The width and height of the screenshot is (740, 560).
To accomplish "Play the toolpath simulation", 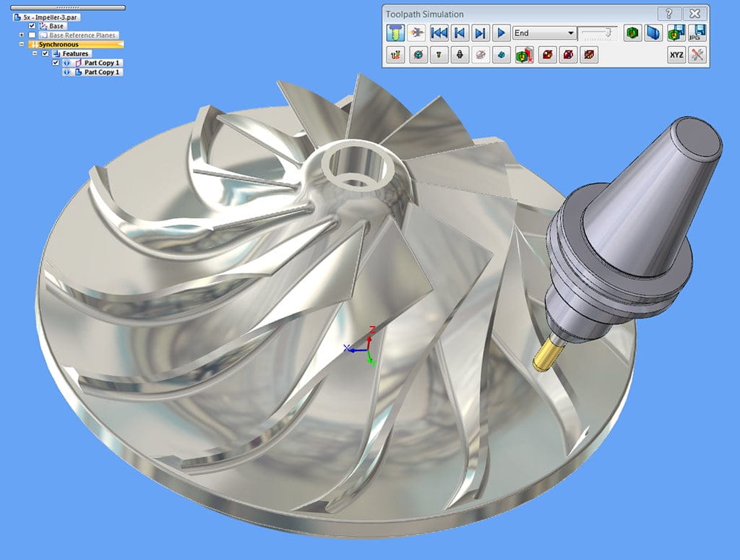I will 502,33.
